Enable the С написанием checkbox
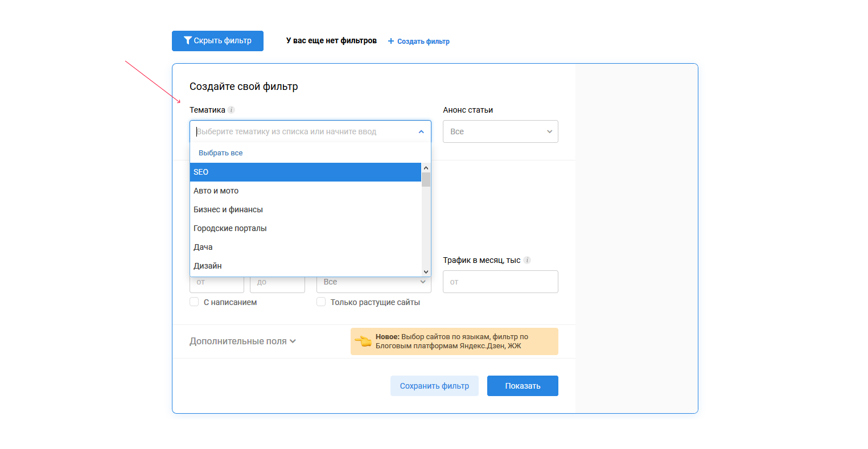Image resolution: width=868 pixels, height=449 pixels. coord(194,302)
